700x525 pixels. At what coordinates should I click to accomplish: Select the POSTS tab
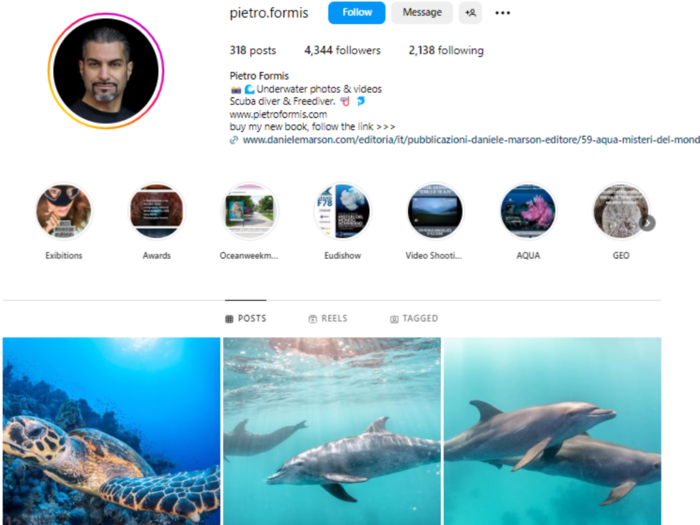(x=246, y=318)
